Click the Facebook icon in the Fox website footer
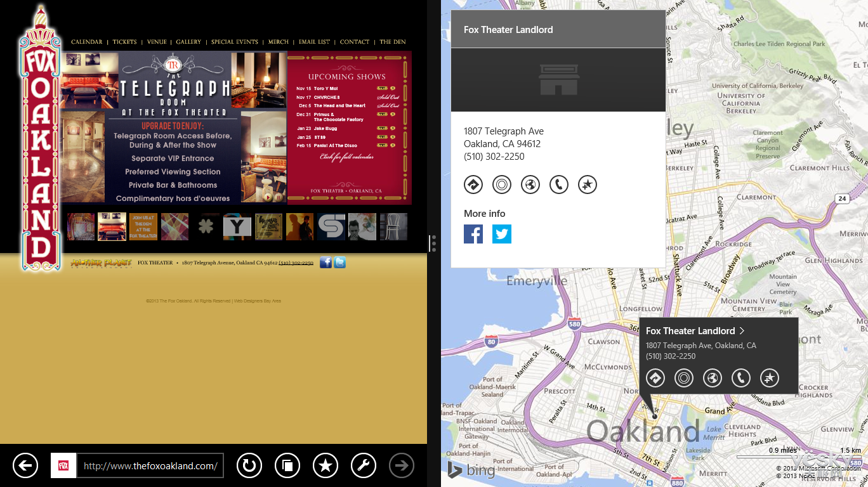This screenshot has height=487, width=868. [x=325, y=262]
